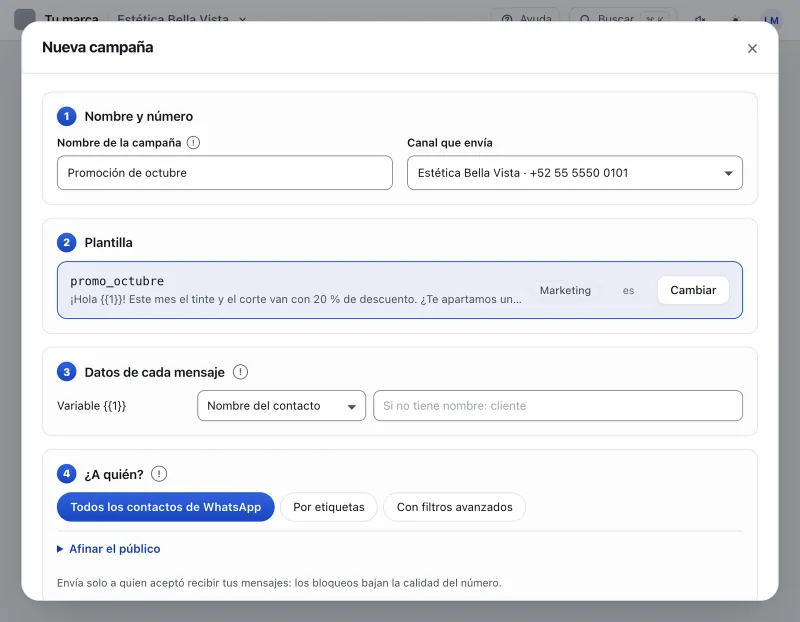The height and width of the screenshot is (622, 800).
Task: Select Todos los contactos de WhatsApp
Action: 166,507
